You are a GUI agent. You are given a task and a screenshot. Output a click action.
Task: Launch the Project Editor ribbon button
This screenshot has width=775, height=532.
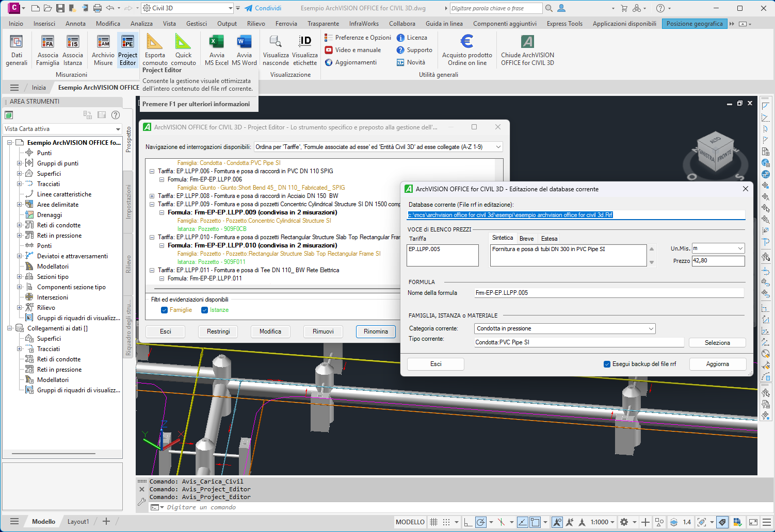pos(127,50)
